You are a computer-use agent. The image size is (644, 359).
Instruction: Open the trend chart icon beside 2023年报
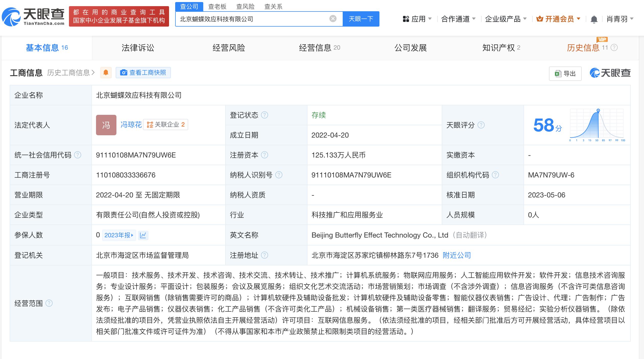[x=143, y=235]
